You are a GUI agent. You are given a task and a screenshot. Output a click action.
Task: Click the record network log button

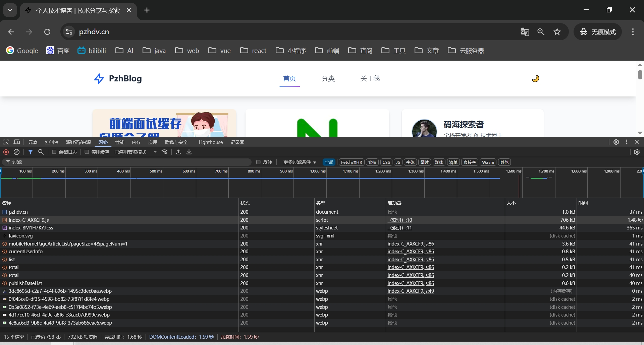6,152
